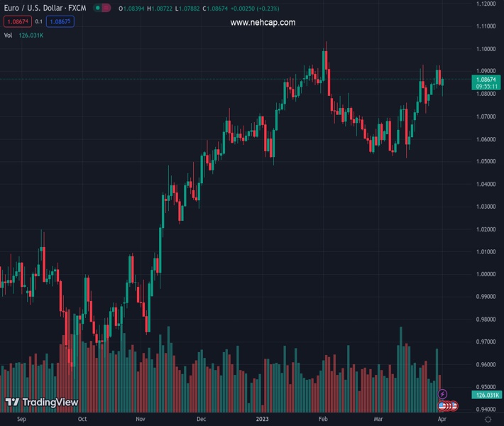Open chart settings gear in bottom-right corner
The width and height of the screenshot is (504, 426).
point(488,420)
